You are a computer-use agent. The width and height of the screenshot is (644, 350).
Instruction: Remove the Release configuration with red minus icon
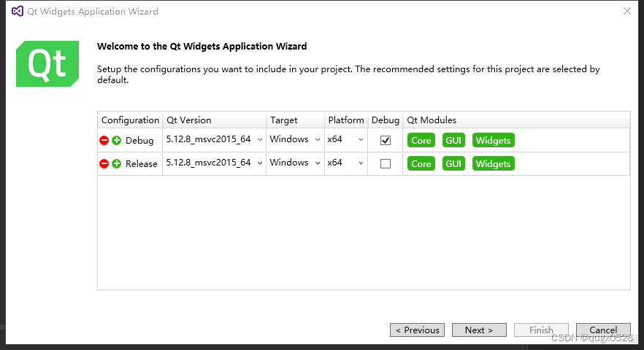pyautogui.click(x=104, y=164)
